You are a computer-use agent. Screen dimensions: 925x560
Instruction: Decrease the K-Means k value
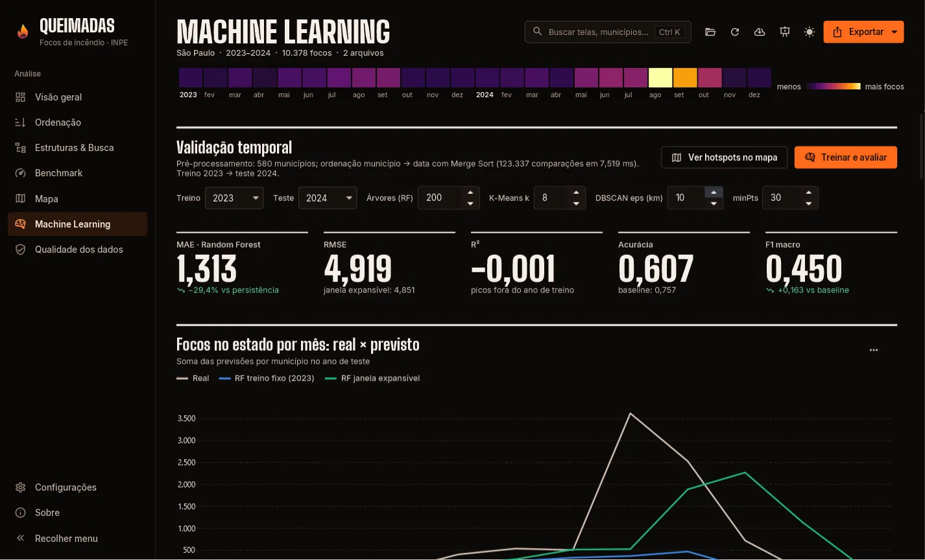coord(576,204)
